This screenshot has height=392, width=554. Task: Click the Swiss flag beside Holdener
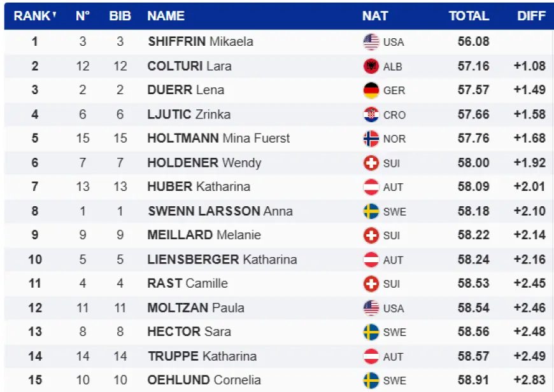point(371,163)
